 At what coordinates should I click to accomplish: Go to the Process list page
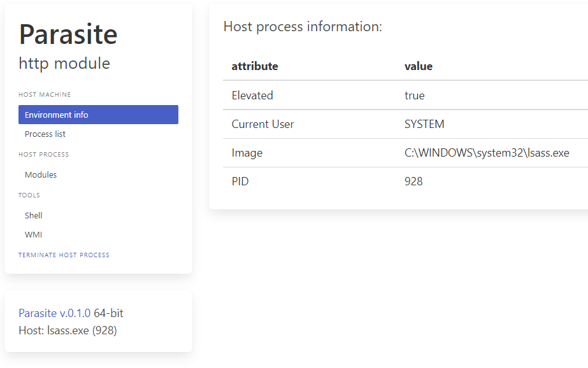coord(45,134)
